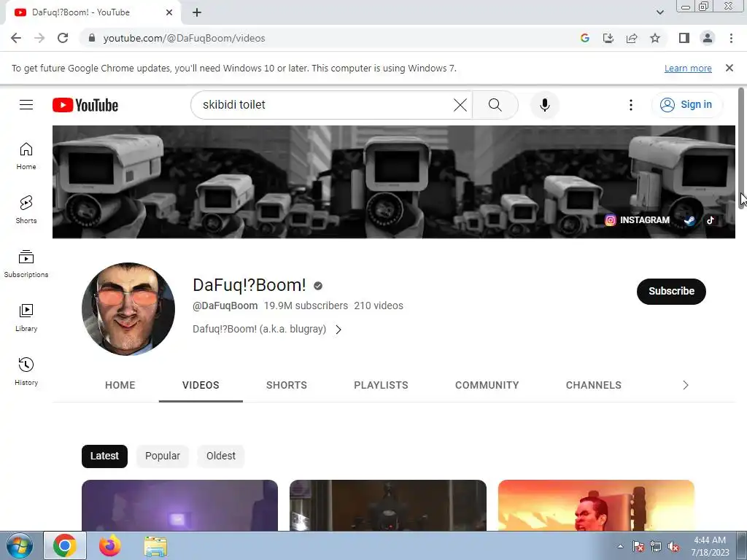
Task: Toggle the Chrome side panel
Action: tap(684, 38)
